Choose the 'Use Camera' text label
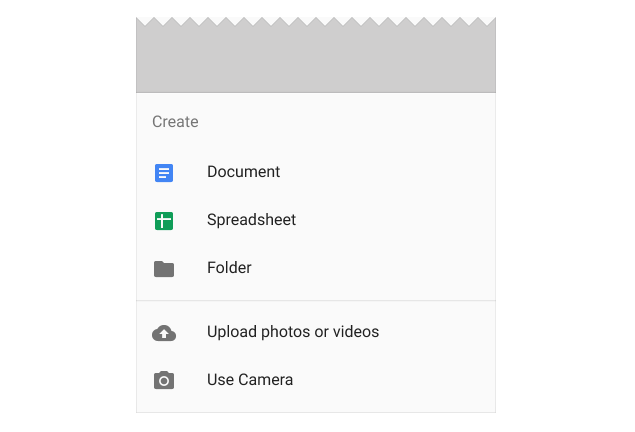Screen dimensions: 635x432 point(250,380)
